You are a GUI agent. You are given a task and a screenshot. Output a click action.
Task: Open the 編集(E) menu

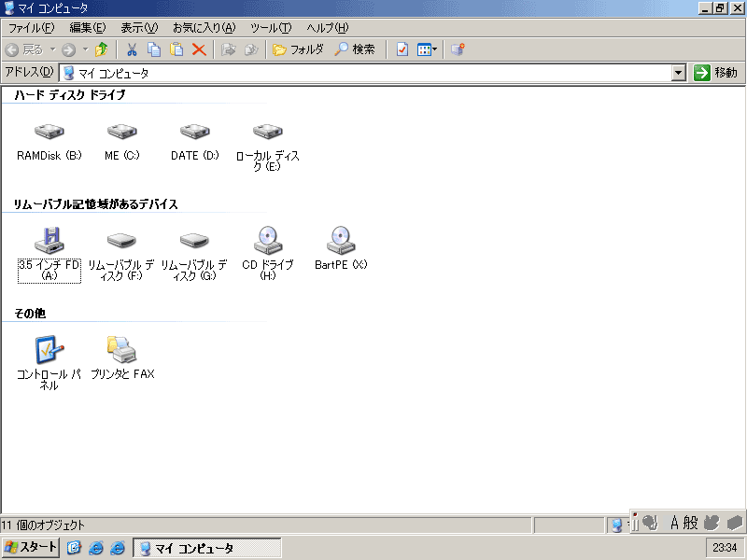point(88,28)
